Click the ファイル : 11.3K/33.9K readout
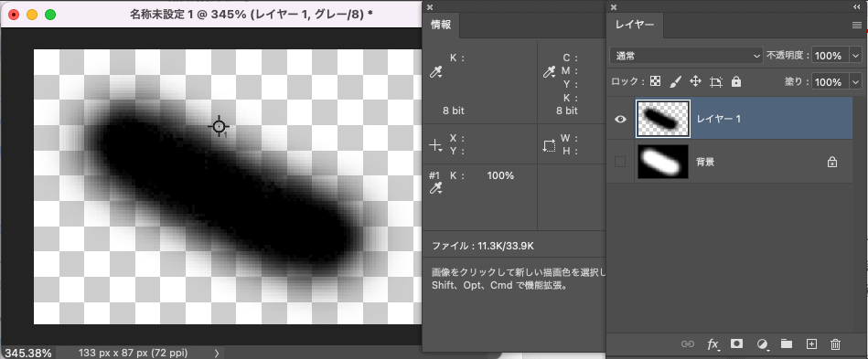This screenshot has width=868, height=359. (483, 245)
